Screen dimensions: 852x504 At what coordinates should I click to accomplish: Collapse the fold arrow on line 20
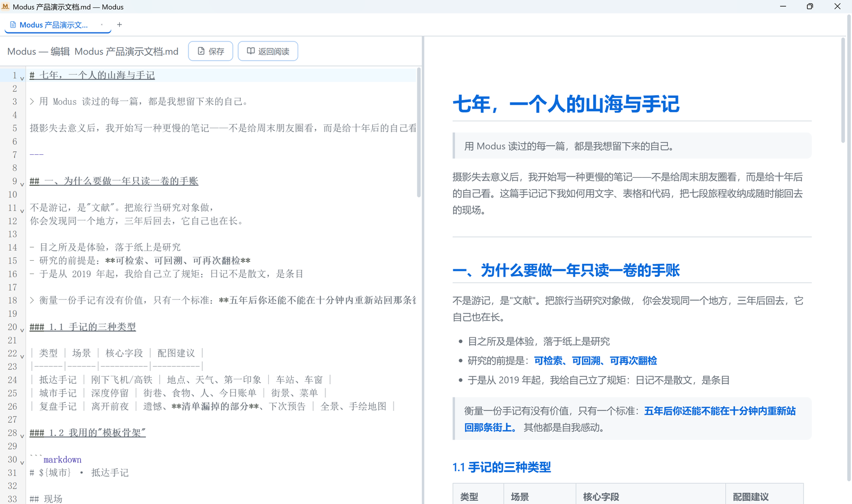(22, 329)
